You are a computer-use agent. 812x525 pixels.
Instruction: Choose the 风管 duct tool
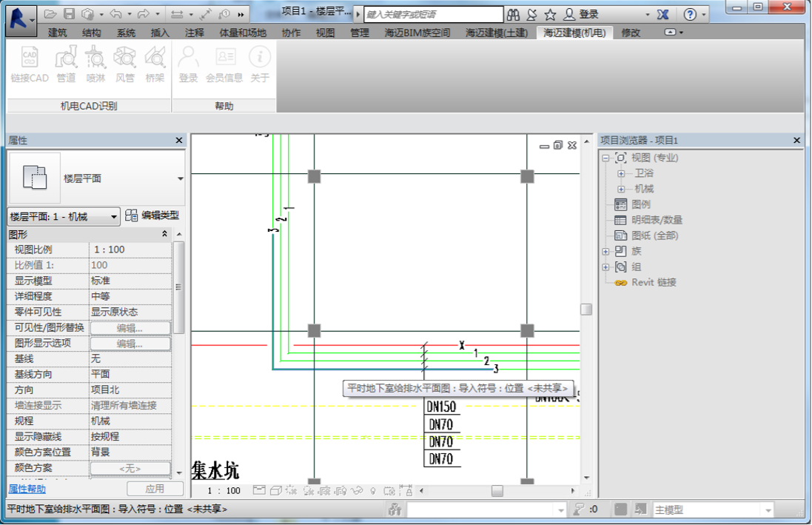pos(125,64)
